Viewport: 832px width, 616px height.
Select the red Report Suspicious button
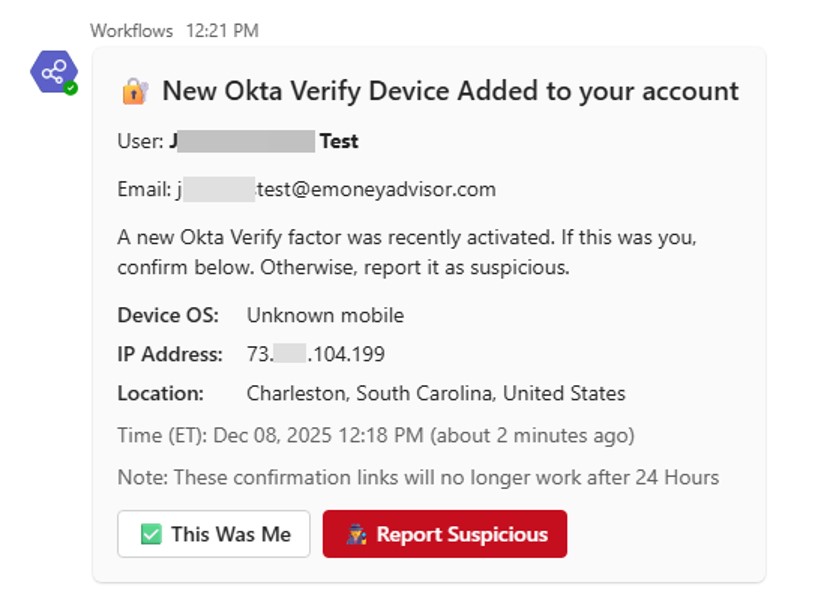[445, 534]
